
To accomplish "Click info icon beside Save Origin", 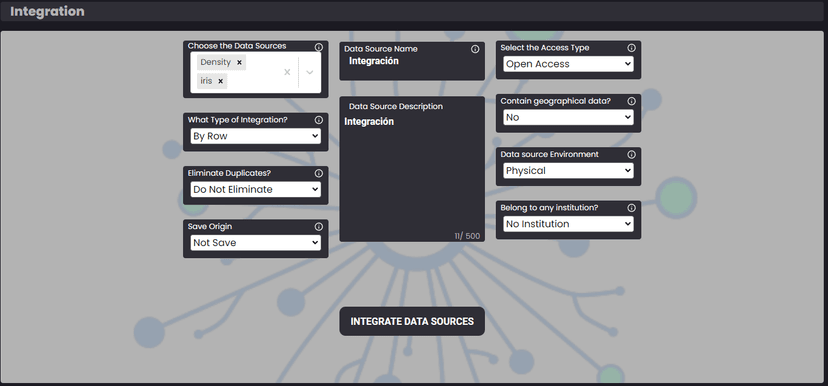I will [318, 227].
